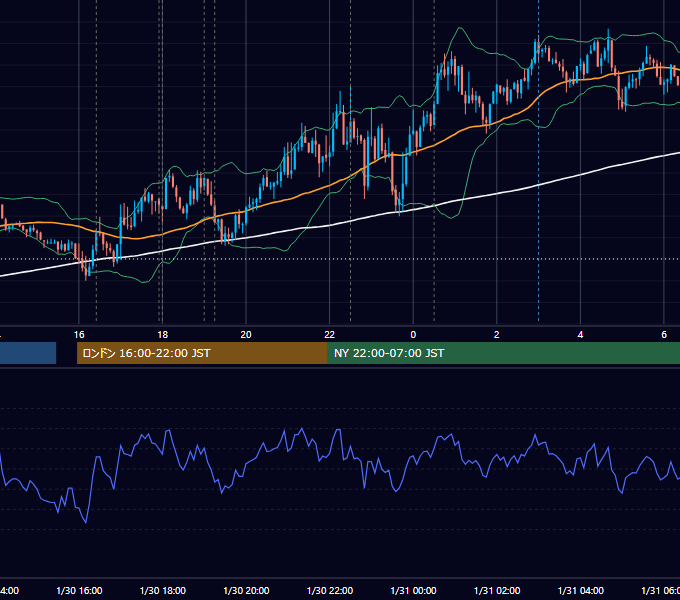The height and width of the screenshot is (600, 680).
Task: Click the 1/30 16:00 date label
Action: pyautogui.click(x=79, y=590)
